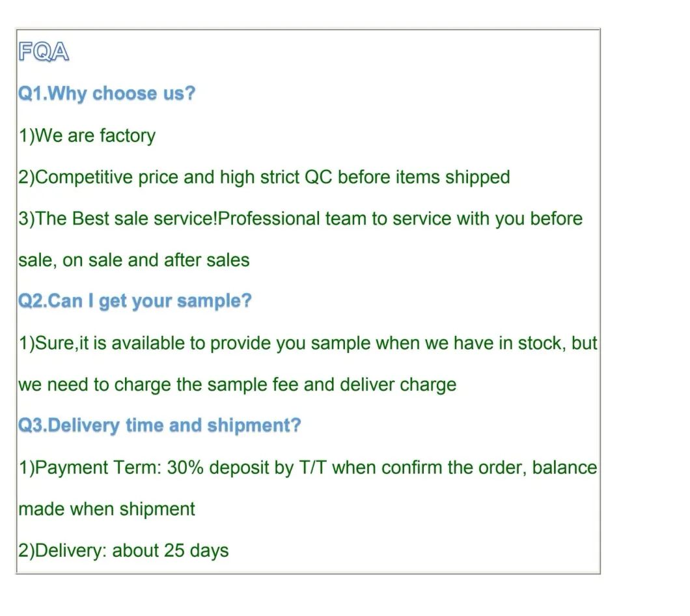
Task: Select the 'Q1.Why choose us?' question
Action: click(x=107, y=93)
